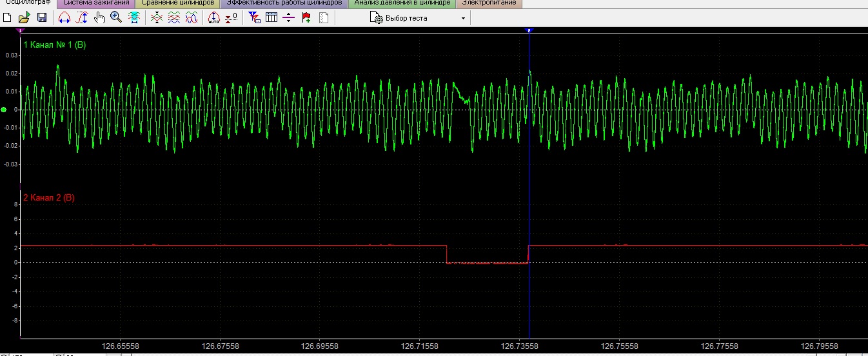Click the stacked waveforms separate-channels icon
Screen dimensions: 868x356
point(173,18)
